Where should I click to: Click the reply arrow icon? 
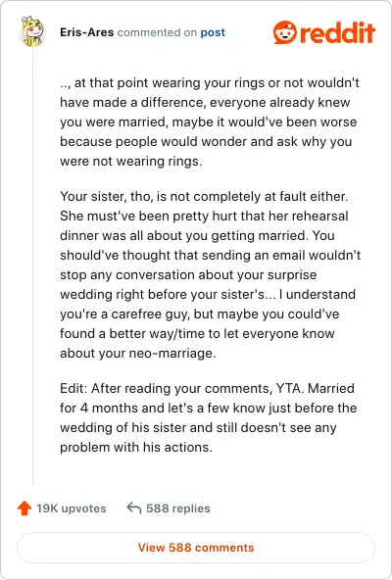pyautogui.click(x=133, y=508)
